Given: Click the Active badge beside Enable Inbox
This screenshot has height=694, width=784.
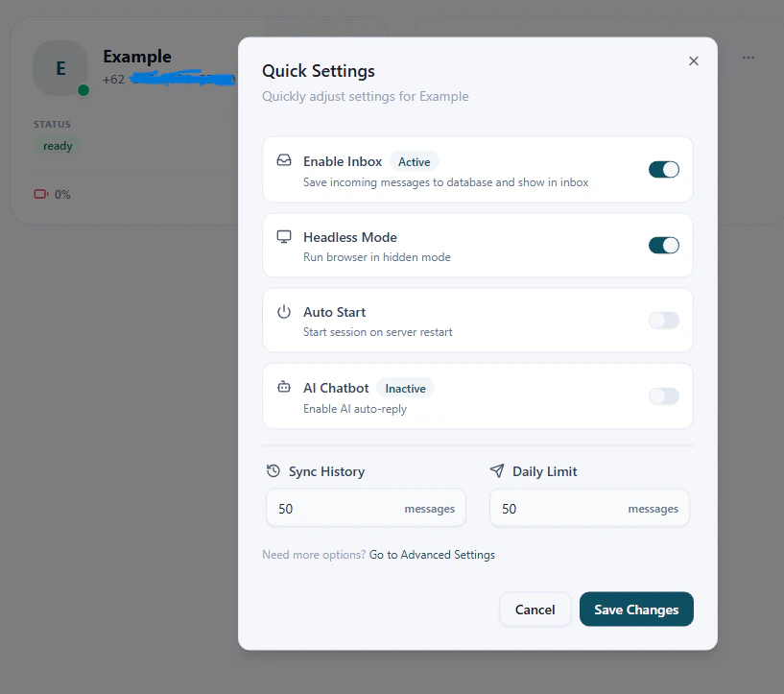Looking at the screenshot, I should (x=414, y=161).
